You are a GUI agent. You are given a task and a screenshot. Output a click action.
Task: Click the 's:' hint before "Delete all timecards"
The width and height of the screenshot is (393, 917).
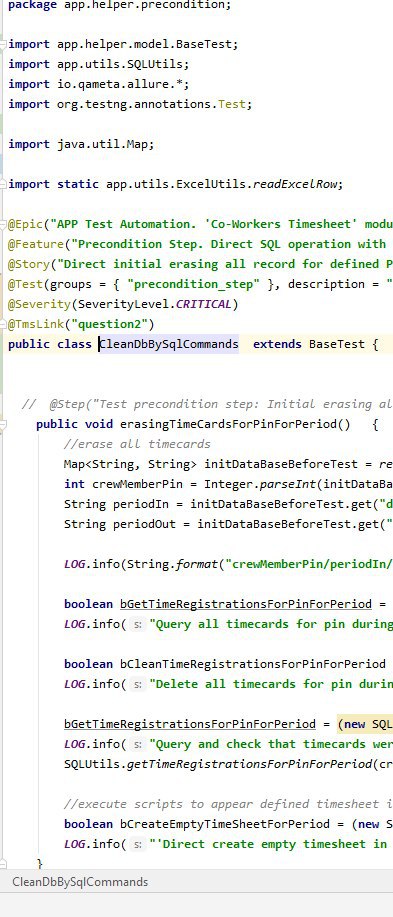[137, 684]
